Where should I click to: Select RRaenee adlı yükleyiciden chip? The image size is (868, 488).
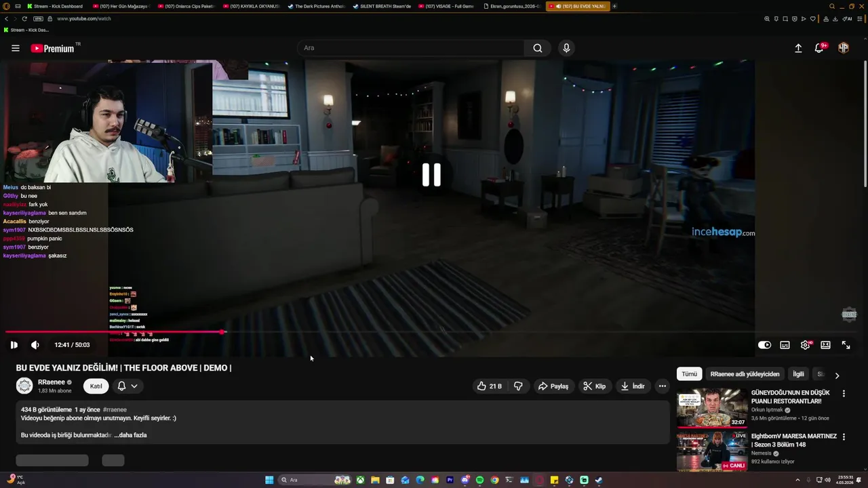[x=745, y=374]
